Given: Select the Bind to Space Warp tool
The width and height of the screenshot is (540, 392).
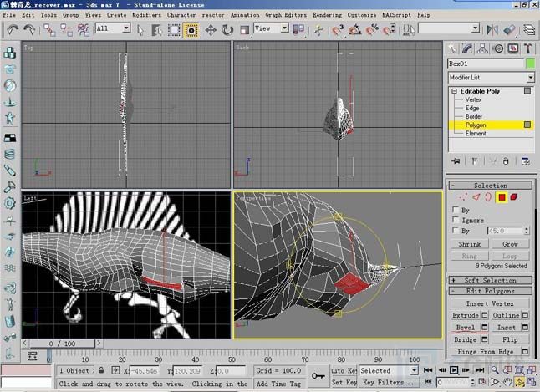Looking at the screenshot, I should [84, 29].
